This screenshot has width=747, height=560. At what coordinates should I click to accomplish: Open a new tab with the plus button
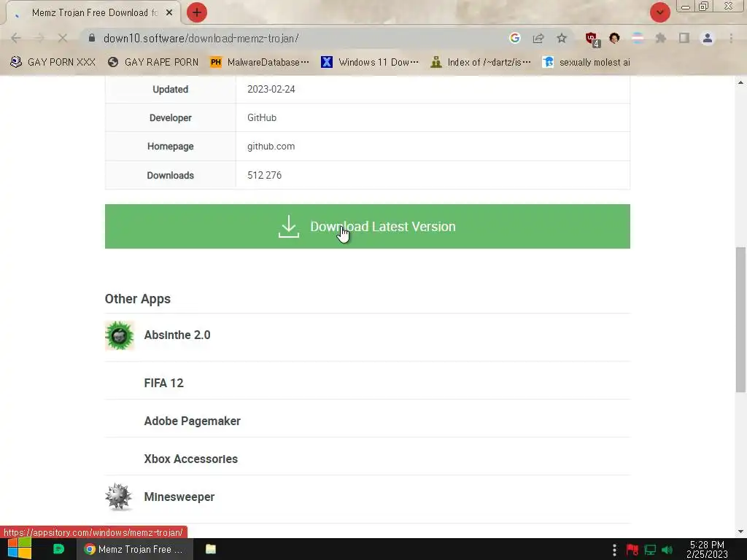click(197, 12)
